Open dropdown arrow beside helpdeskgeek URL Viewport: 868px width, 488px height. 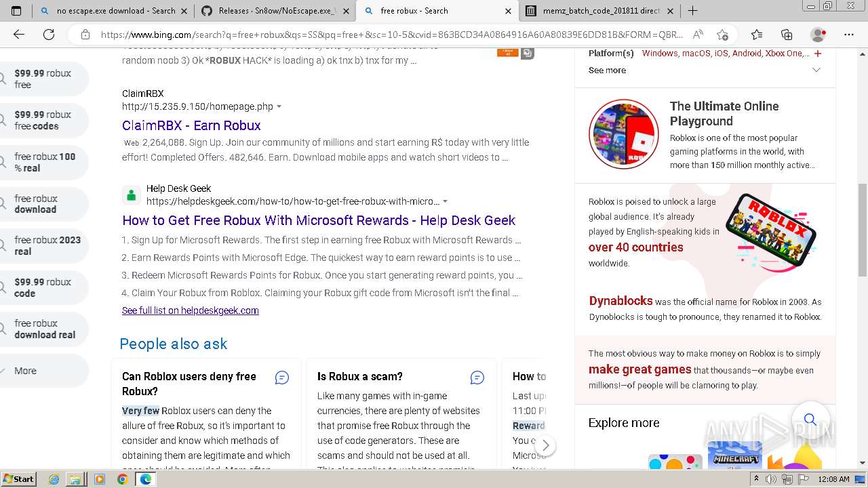(x=445, y=202)
